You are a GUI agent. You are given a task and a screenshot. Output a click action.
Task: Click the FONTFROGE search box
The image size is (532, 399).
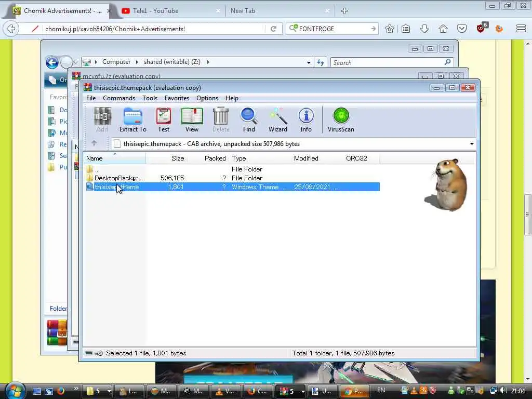pyautogui.click(x=332, y=29)
